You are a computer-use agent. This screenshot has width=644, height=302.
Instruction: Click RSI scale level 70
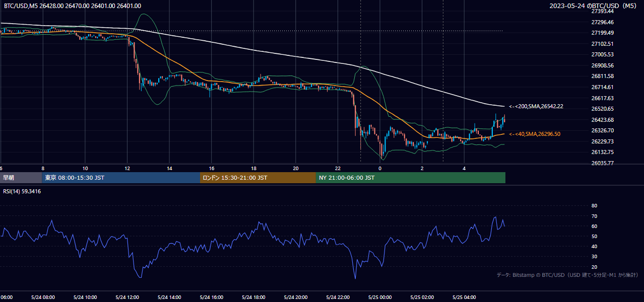[594, 216]
